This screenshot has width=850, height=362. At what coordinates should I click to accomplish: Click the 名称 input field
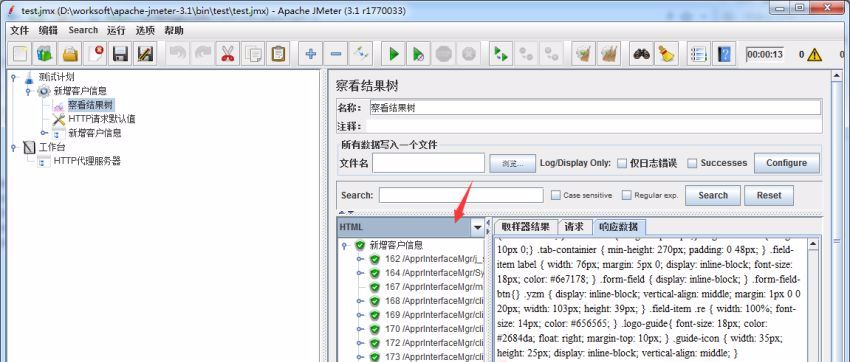tap(595, 107)
